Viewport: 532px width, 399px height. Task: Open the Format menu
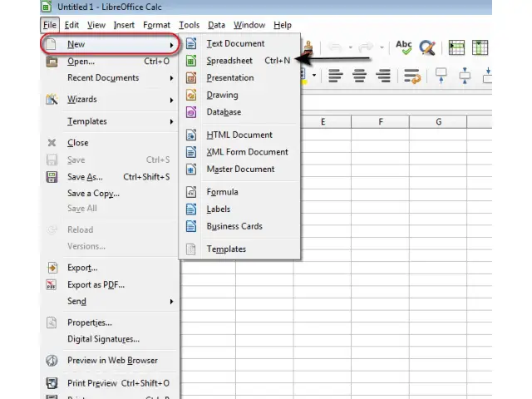[x=156, y=25]
